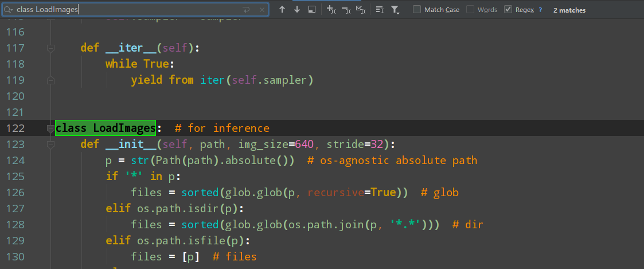
Task: Toggle the Words checkbox
Action: [470, 9]
